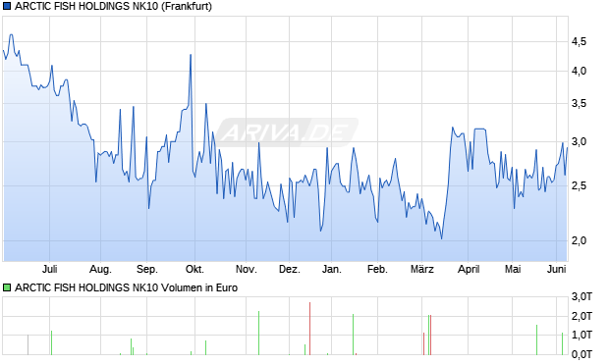Click the blue legend square beside the chart title
The height and width of the screenshot is (364, 609).
pos(7,6)
